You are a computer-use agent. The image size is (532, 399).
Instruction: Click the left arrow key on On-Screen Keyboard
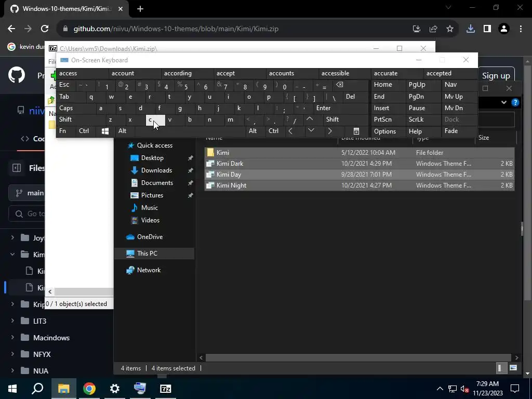click(x=290, y=131)
